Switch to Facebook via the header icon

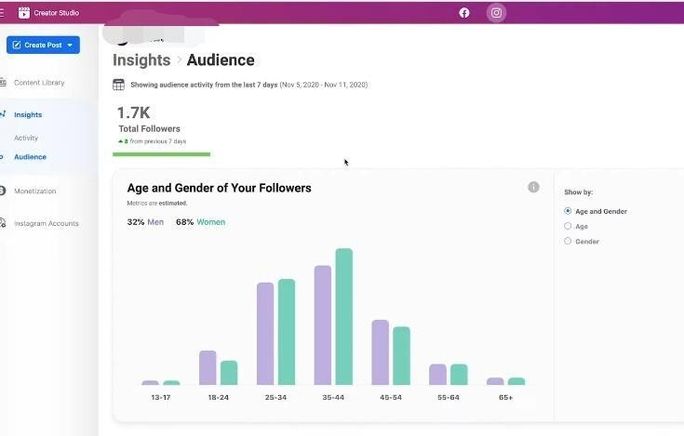(464, 13)
